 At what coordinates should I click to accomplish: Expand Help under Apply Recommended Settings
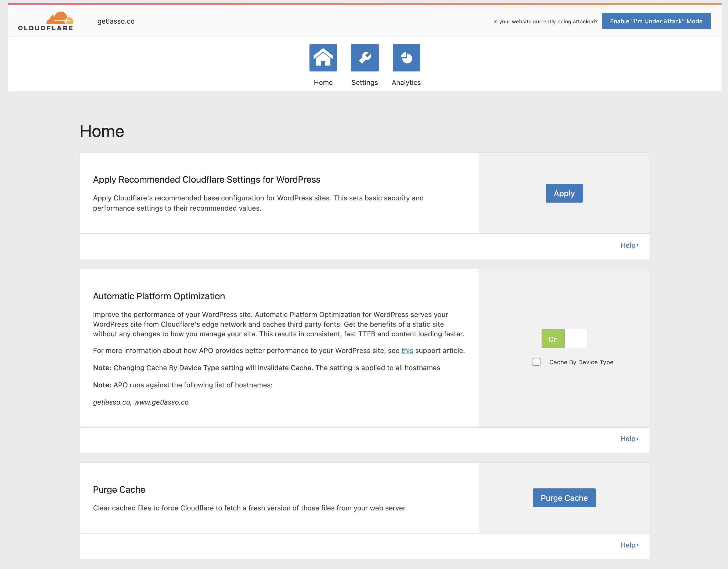point(629,245)
